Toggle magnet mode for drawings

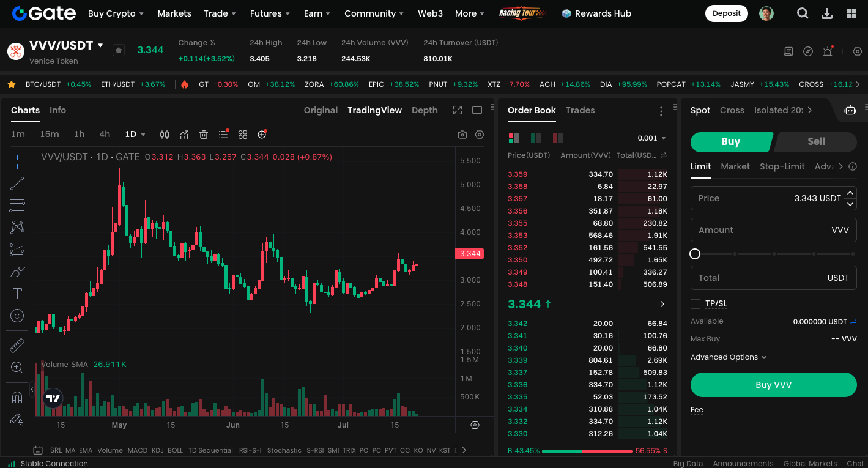pyautogui.click(x=17, y=398)
